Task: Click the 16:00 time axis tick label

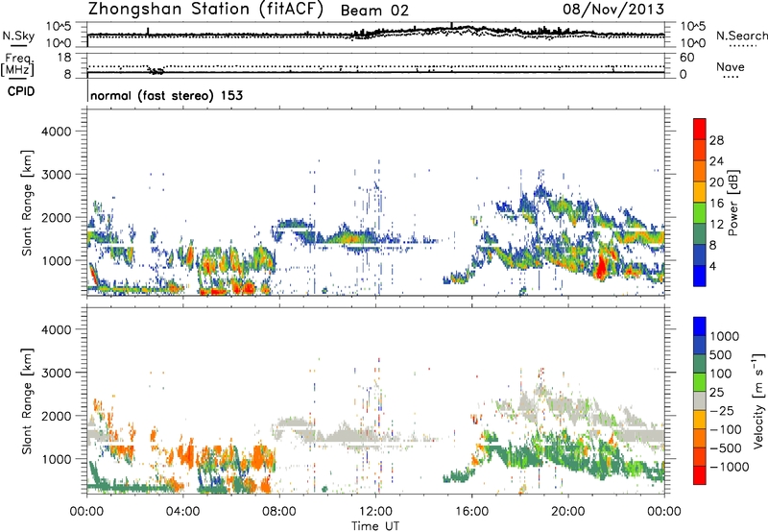Action: click(471, 512)
